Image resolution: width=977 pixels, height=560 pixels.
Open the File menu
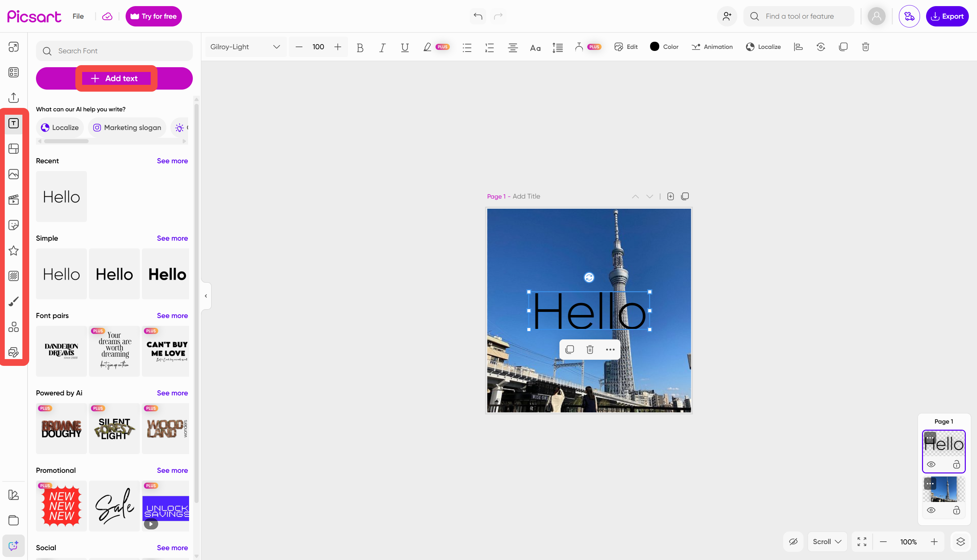(x=78, y=16)
